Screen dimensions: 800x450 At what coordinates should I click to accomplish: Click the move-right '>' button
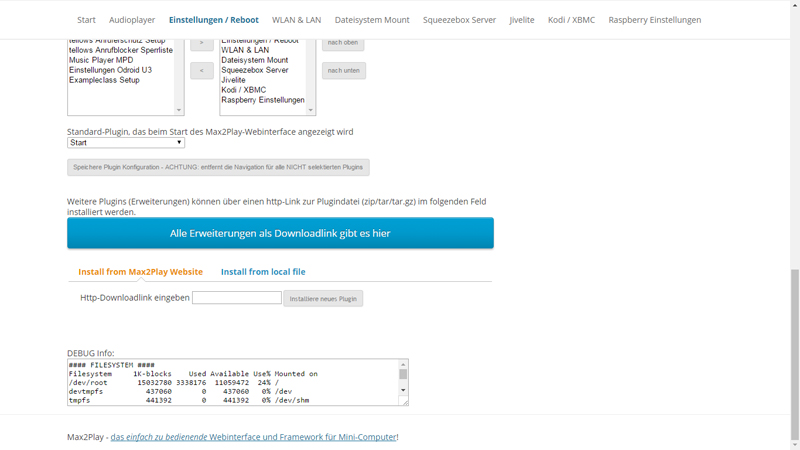click(202, 43)
